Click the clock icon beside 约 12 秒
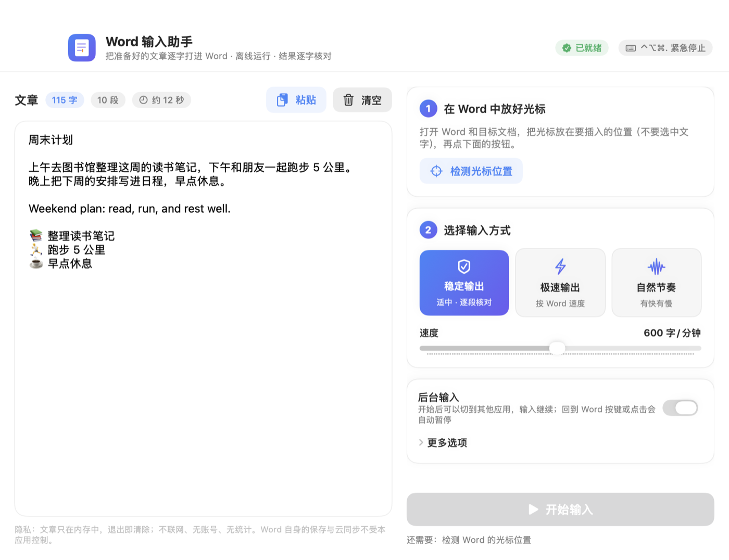Viewport: 729px width, 560px height. (x=143, y=100)
